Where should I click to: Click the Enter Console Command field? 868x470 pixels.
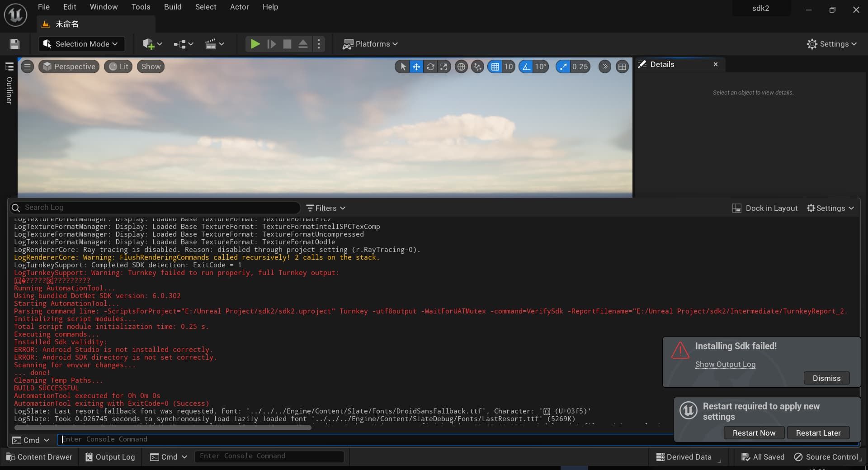tap(269, 456)
